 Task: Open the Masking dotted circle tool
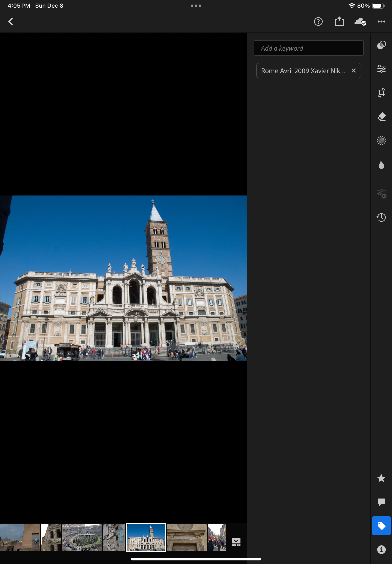381,141
